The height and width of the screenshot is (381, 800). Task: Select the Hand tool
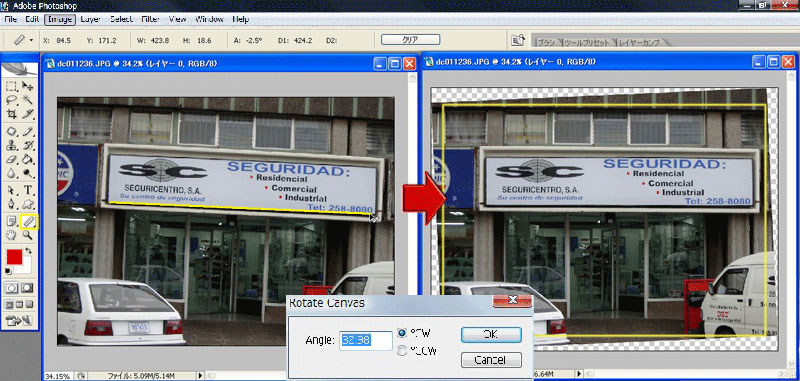[x=11, y=235]
